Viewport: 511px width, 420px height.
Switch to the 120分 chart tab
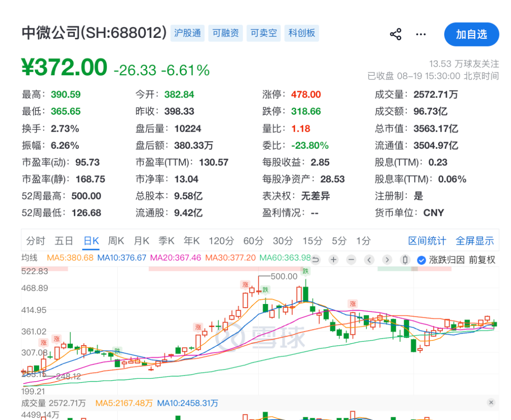click(221, 241)
